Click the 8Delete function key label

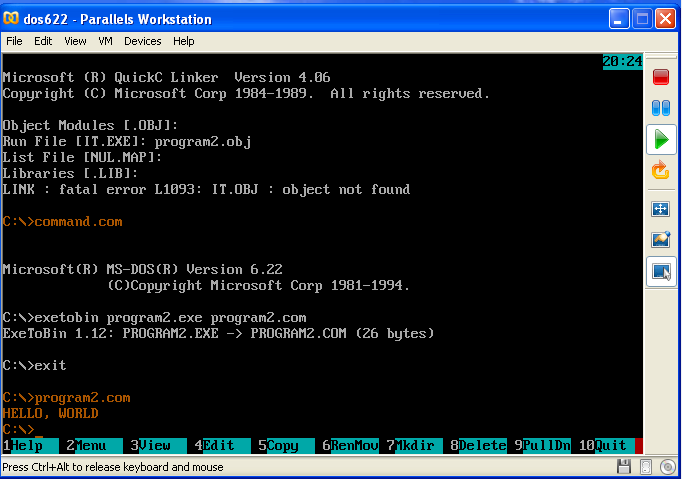tap(478, 446)
